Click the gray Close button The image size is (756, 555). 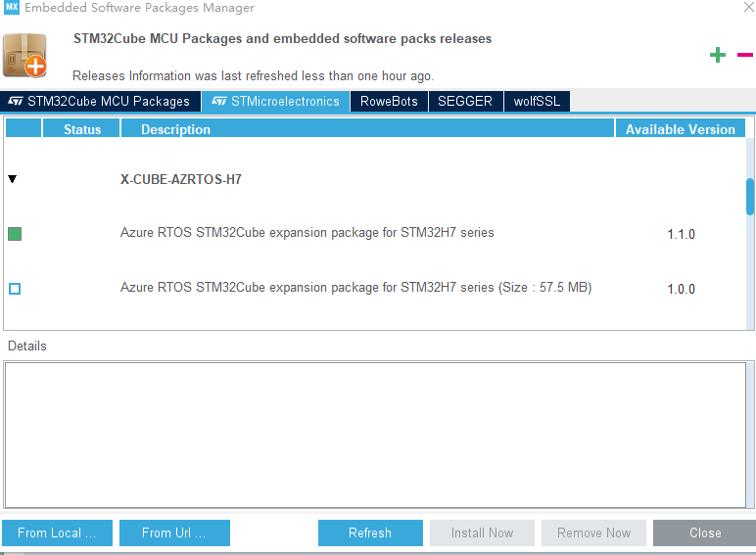[705, 532]
